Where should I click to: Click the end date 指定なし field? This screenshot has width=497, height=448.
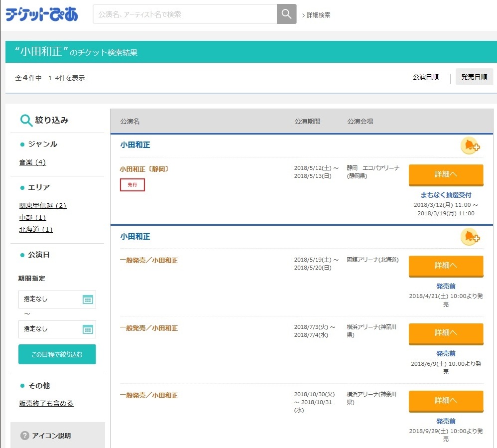click(x=57, y=329)
